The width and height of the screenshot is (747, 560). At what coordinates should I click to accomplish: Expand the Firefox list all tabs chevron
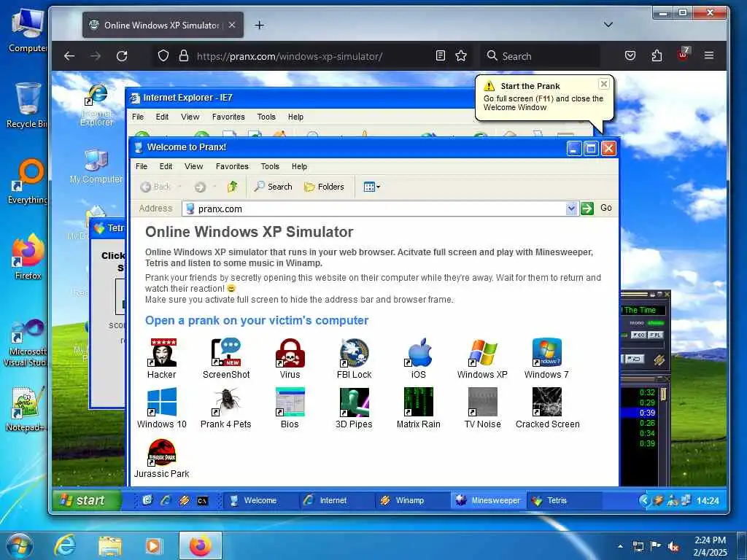pos(608,25)
